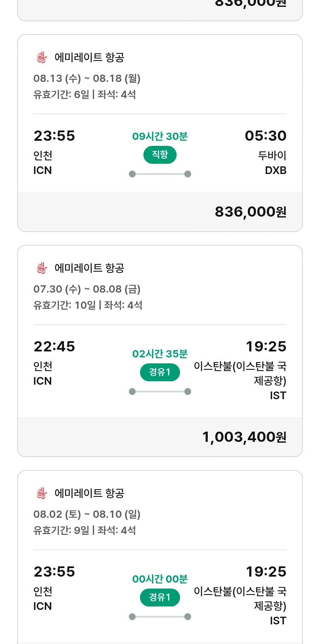Select the 경유1 badge on the 22:45 flight

pos(160,372)
